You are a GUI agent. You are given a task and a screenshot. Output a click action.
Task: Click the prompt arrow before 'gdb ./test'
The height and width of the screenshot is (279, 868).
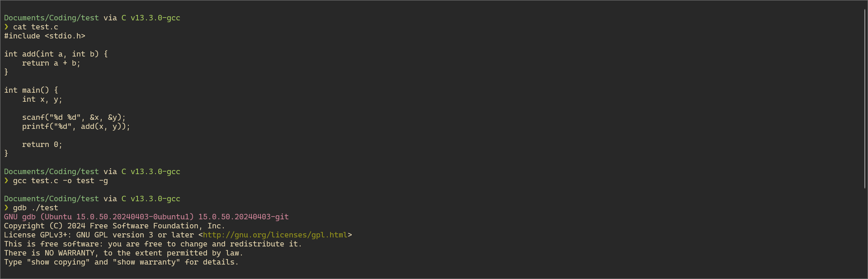point(6,208)
